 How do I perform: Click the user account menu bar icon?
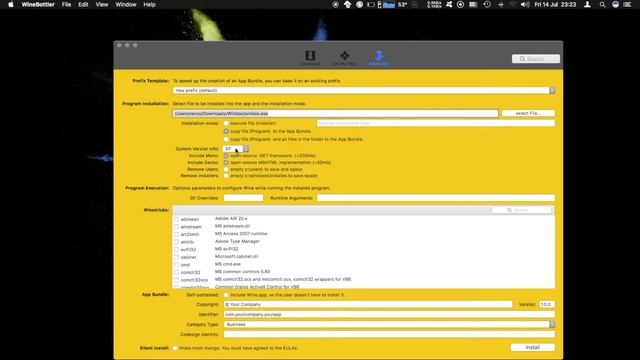tap(587, 4)
